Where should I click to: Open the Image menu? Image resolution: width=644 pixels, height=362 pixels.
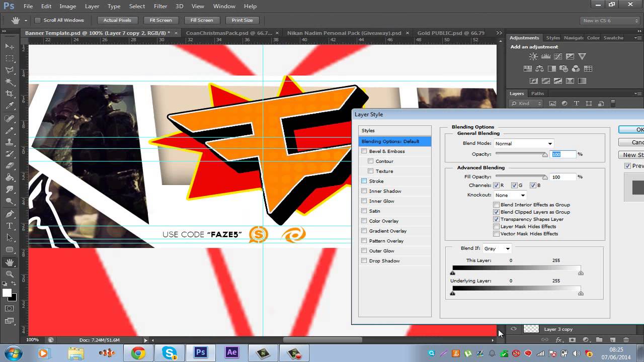pos(68,6)
